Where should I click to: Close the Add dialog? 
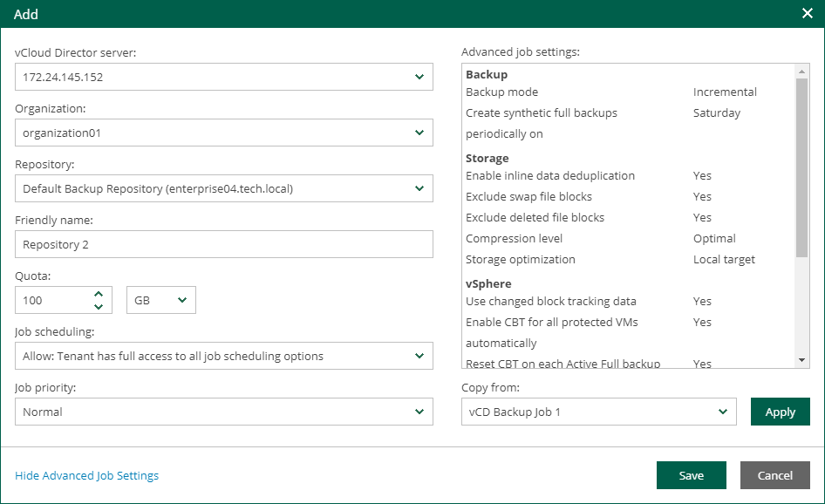(807, 14)
